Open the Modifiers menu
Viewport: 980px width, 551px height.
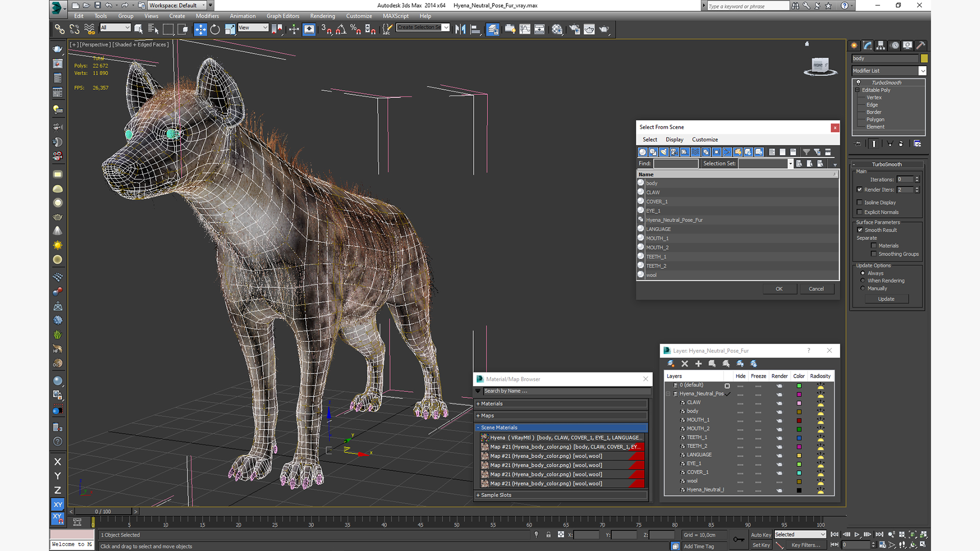click(207, 16)
